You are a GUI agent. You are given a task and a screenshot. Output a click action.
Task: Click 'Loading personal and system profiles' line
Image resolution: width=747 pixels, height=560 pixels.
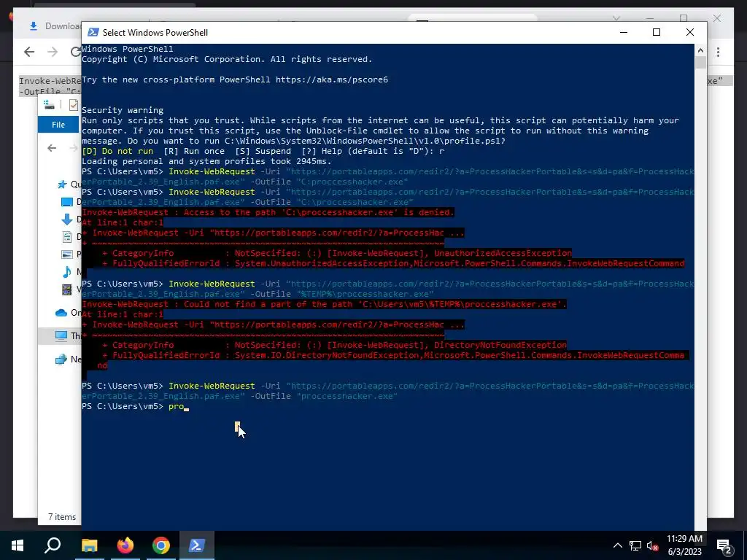click(206, 161)
